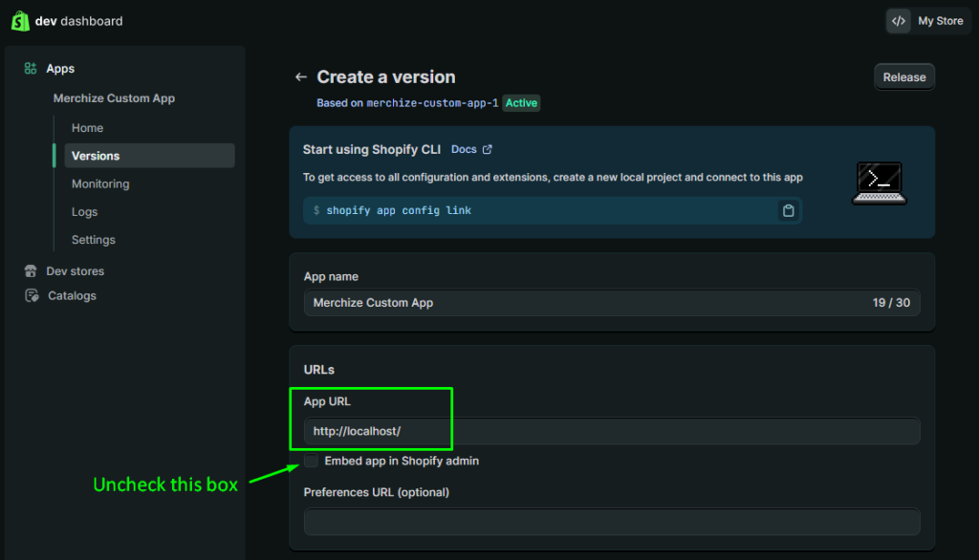Click the Release button
The image size is (979, 560).
[x=904, y=76]
